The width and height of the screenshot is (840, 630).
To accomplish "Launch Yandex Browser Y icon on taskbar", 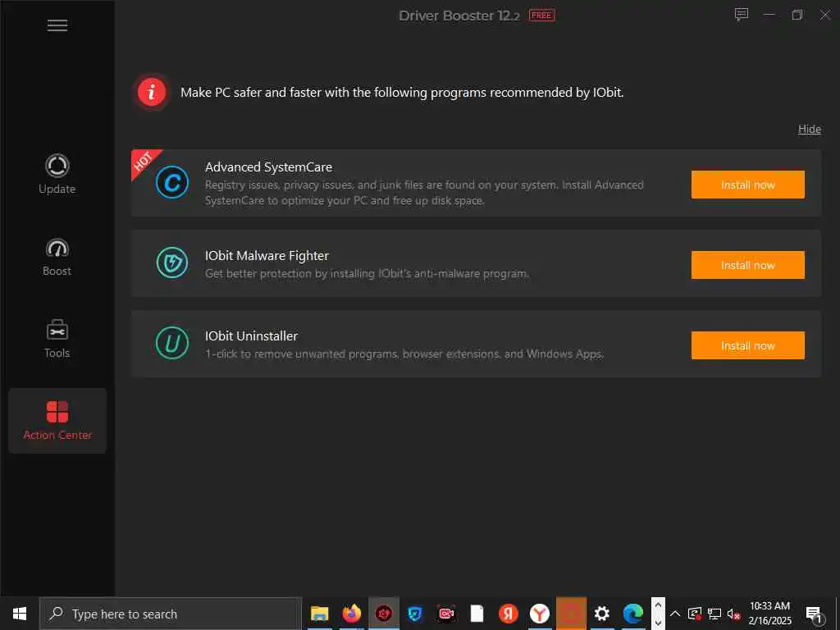I will [x=540, y=614].
